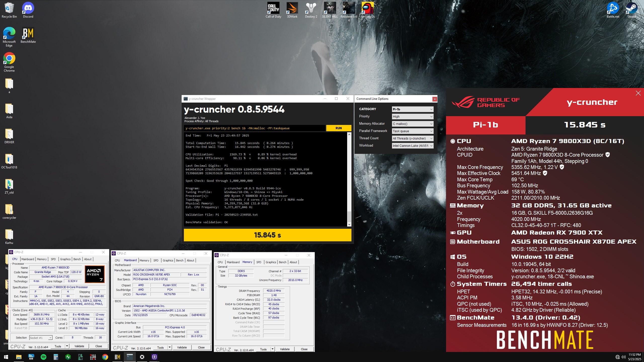The image size is (644, 362).
Task: Select the Steam desktop shortcut
Action: pos(631,10)
